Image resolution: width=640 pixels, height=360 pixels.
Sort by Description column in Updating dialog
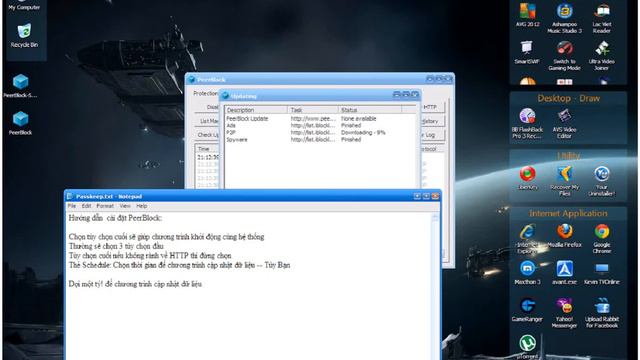tap(256, 110)
